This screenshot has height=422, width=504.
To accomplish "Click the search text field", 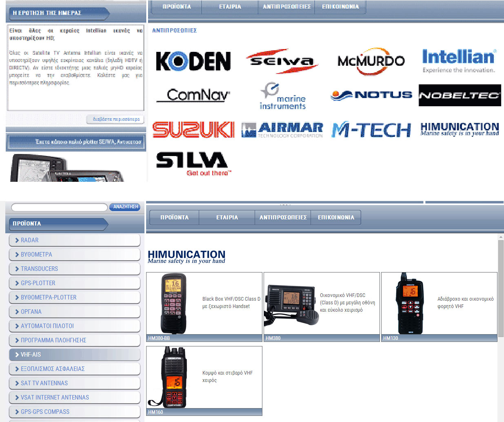I will (59, 207).
